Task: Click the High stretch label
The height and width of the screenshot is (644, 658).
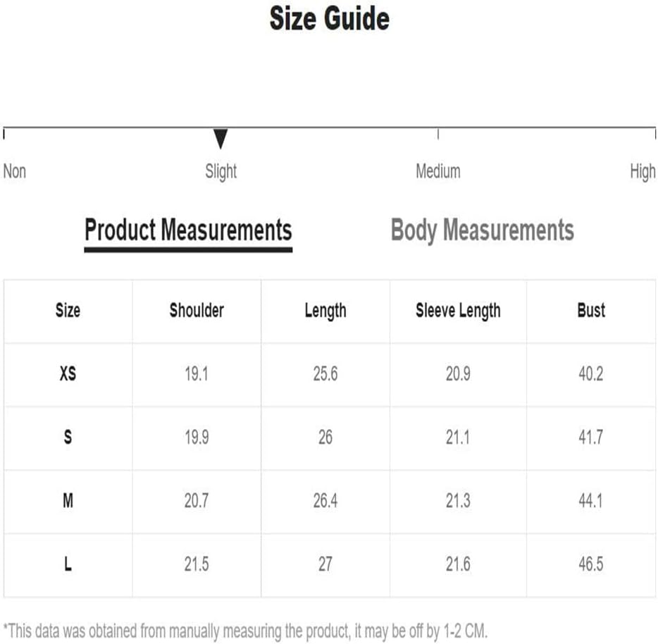Action: pyautogui.click(x=643, y=171)
